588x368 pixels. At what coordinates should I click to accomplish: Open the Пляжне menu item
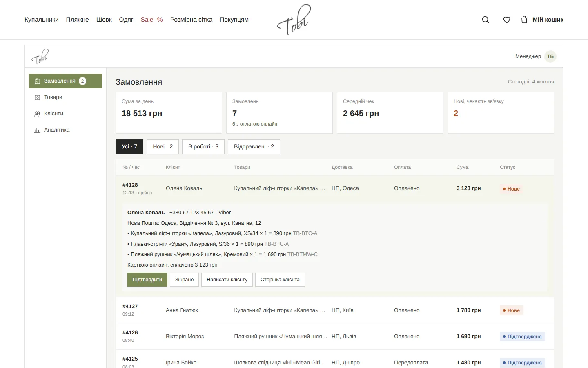coord(78,20)
